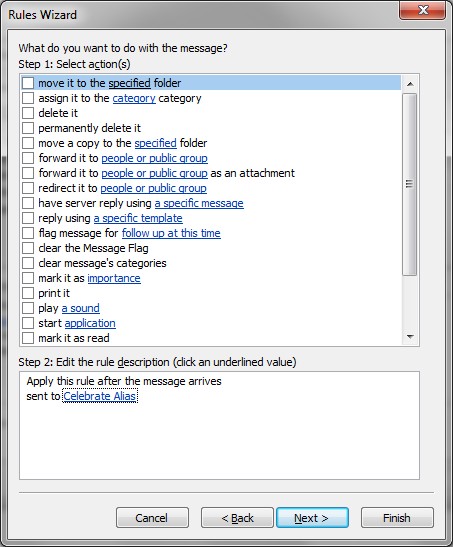Check 'move a copy to the specified folder'
This screenshot has height=547, width=453.
[x=28, y=143]
